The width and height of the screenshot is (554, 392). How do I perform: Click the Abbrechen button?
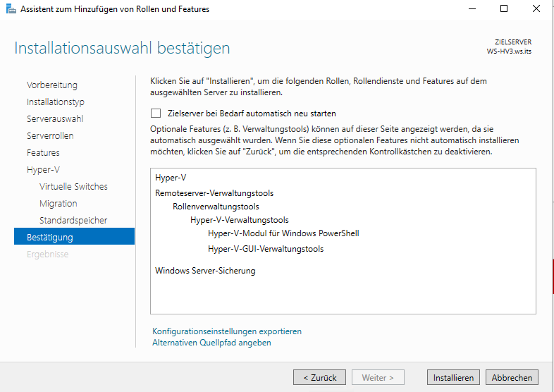[512, 377]
